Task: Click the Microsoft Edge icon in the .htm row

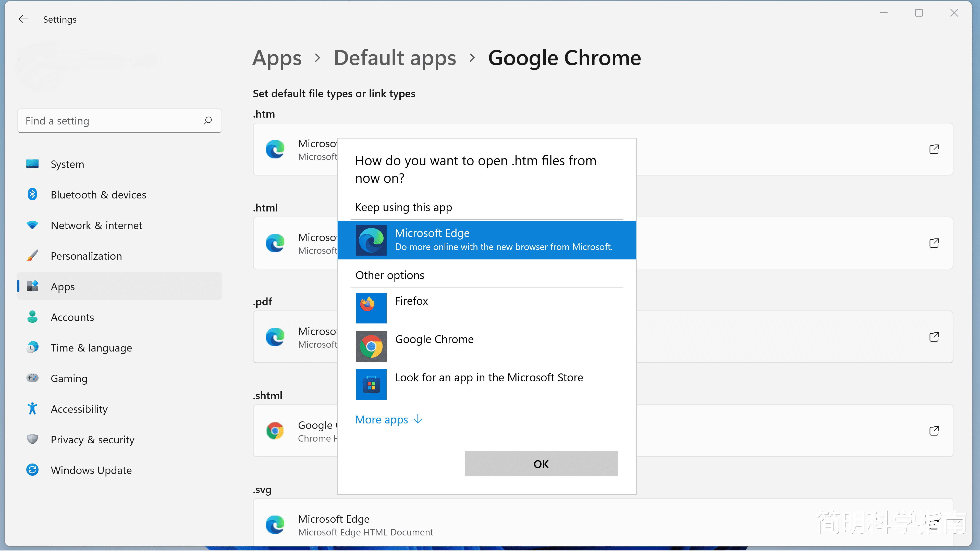Action: (x=275, y=149)
